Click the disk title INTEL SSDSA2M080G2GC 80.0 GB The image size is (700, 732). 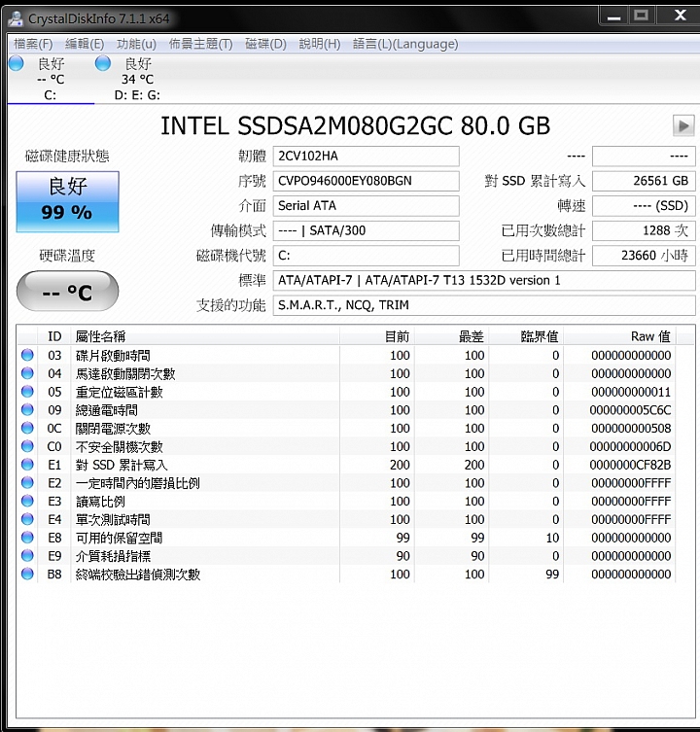pos(356,125)
